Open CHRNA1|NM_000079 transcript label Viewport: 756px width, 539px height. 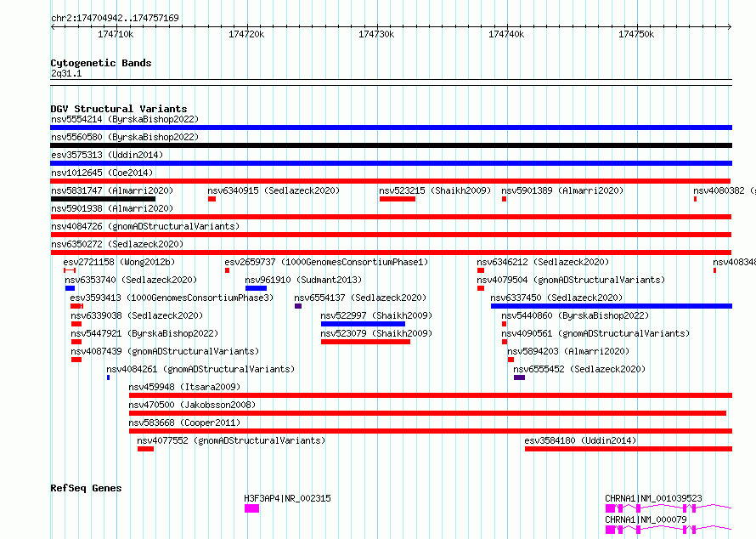coord(646,519)
